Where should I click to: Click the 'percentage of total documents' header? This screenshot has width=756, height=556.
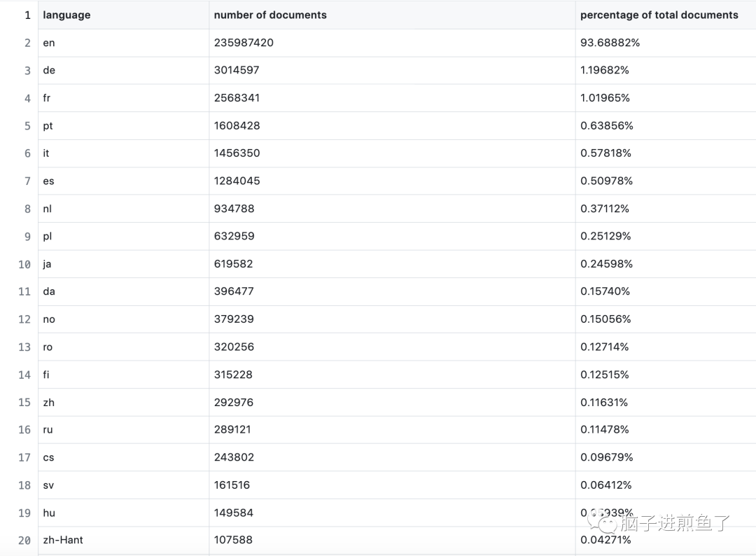click(x=659, y=15)
